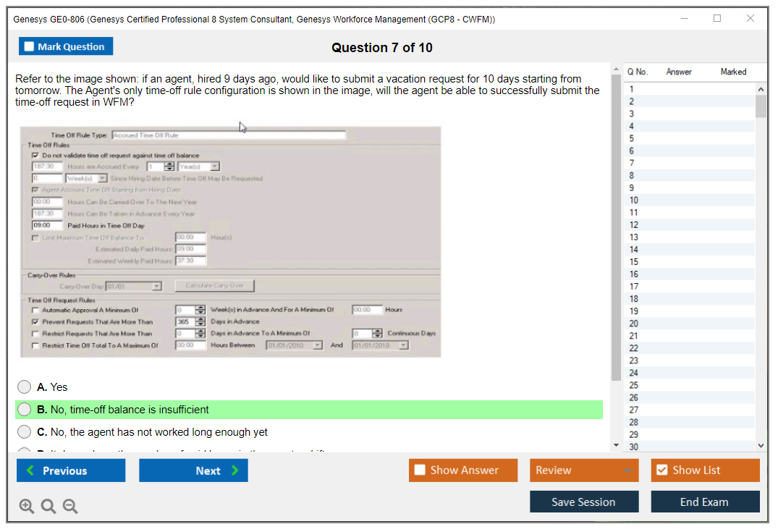This screenshot has height=532, width=778.
Task: Select question 15 in the list
Action: (634, 262)
